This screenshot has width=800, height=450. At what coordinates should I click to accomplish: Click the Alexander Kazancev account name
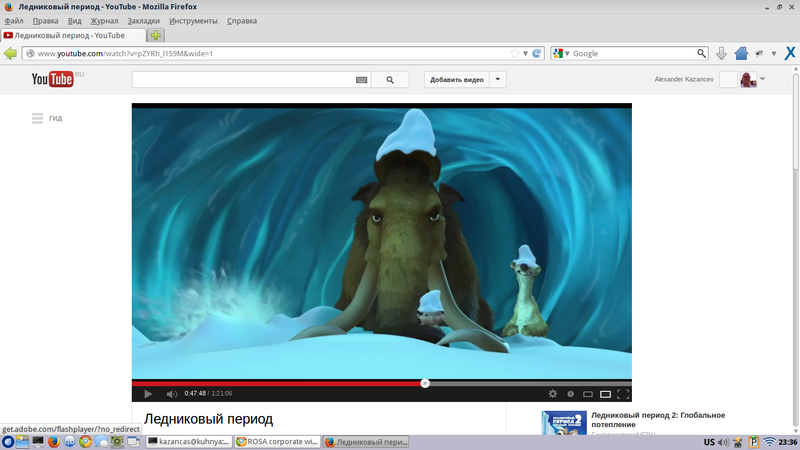684,79
